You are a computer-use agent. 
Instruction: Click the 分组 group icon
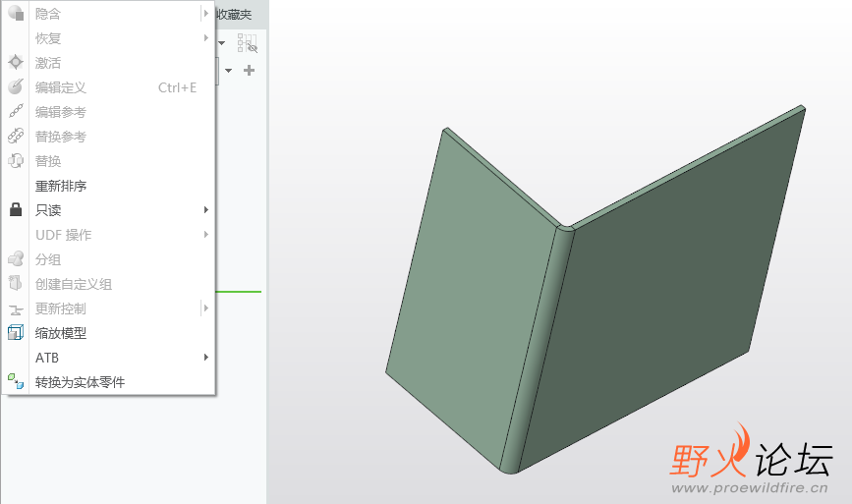pyautogui.click(x=16, y=259)
